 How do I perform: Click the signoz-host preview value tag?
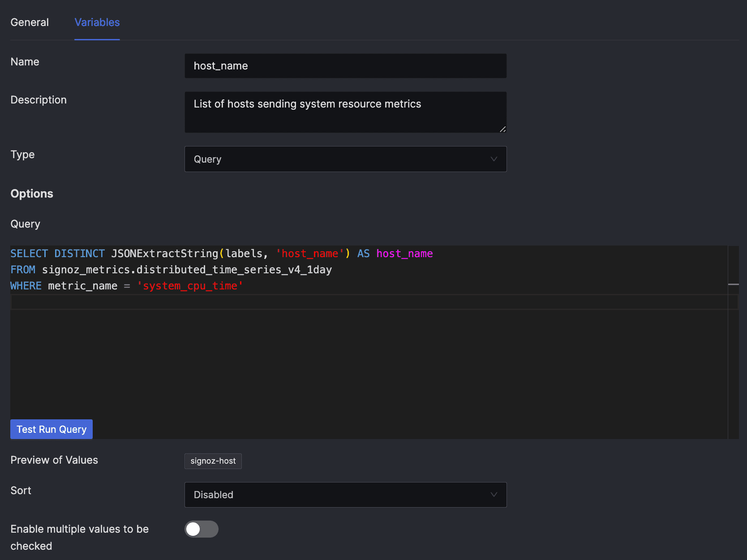pyautogui.click(x=213, y=461)
